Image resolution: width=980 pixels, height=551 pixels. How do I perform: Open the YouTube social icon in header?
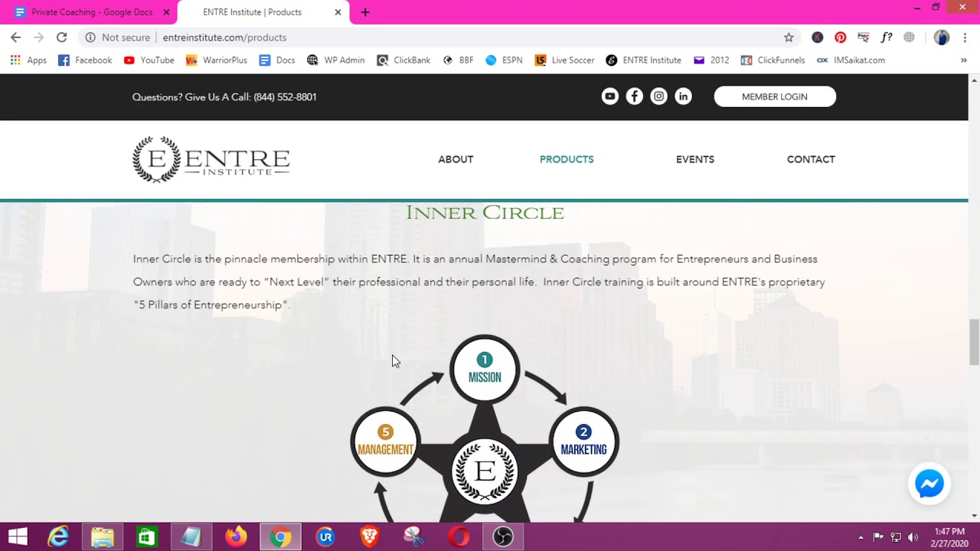[x=610, y=96]
